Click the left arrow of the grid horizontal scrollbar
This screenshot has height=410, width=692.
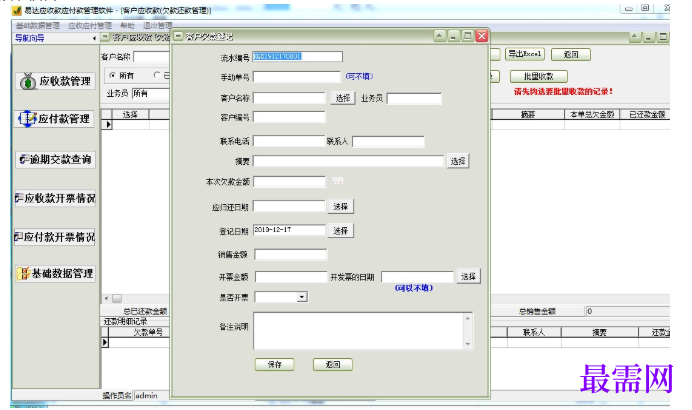pyautogui.click(x=106, y=298)
